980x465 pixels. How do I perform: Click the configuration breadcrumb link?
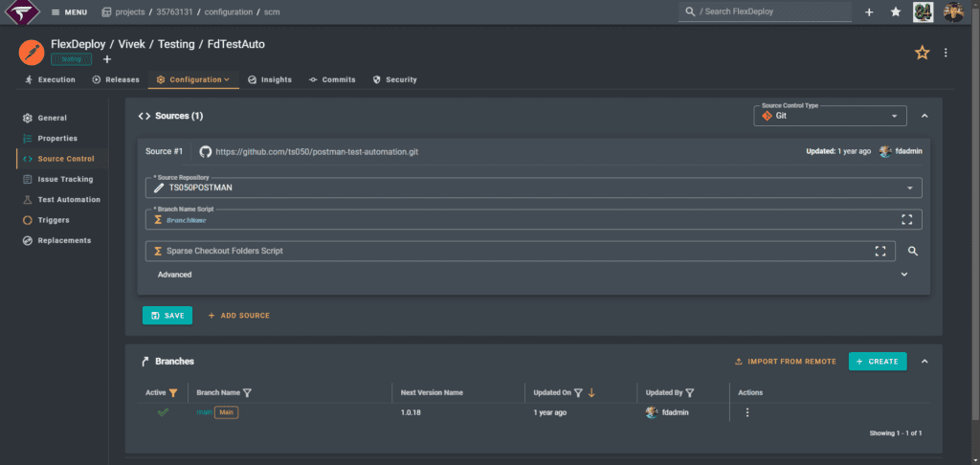click(x=228, y=11)
